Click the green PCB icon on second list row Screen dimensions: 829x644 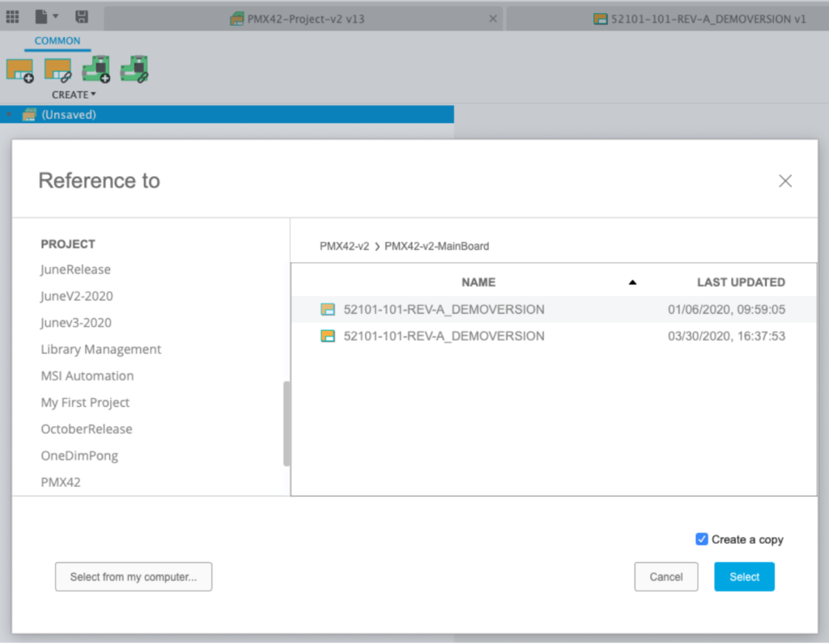[328, 336]
